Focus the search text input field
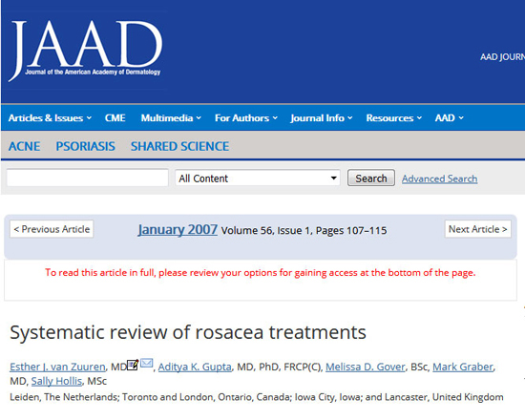This screenshot has height=420, width=525. pyautogui.click(x=88, y=178)
